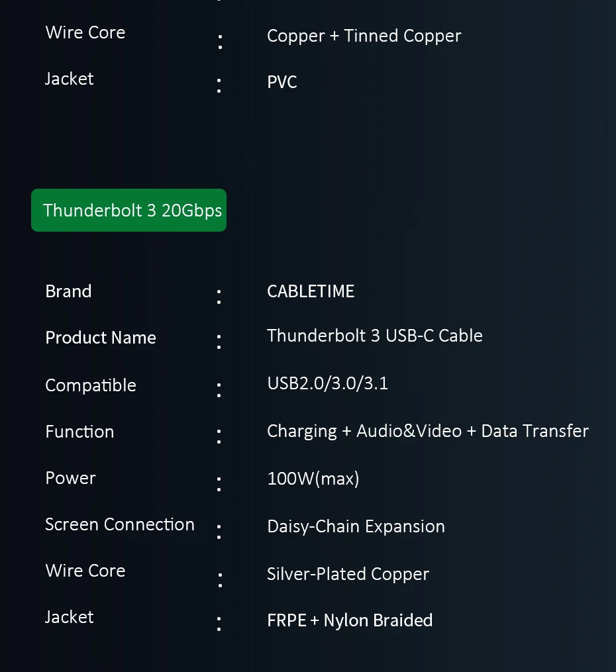Select the Compatible label
This screenshot has height=672, width=616.
point(91,385)
